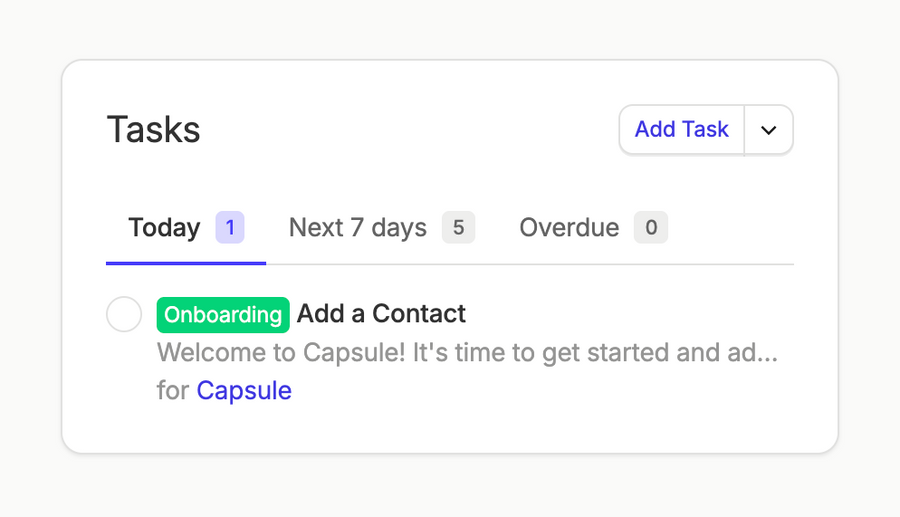
Task: Click the Add Task button
Action: [x=681, y=130]
